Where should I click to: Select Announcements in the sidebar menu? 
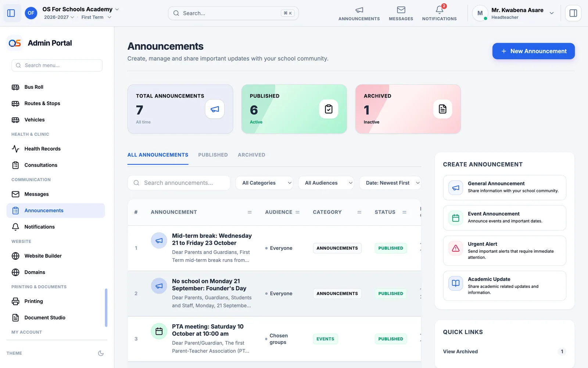(56, 210)
